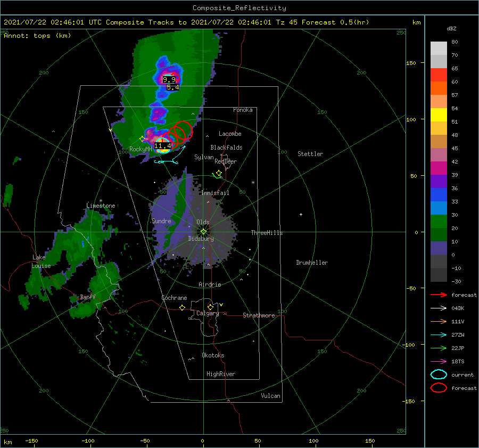Click the RedDeer city label

tap(226, 161)
